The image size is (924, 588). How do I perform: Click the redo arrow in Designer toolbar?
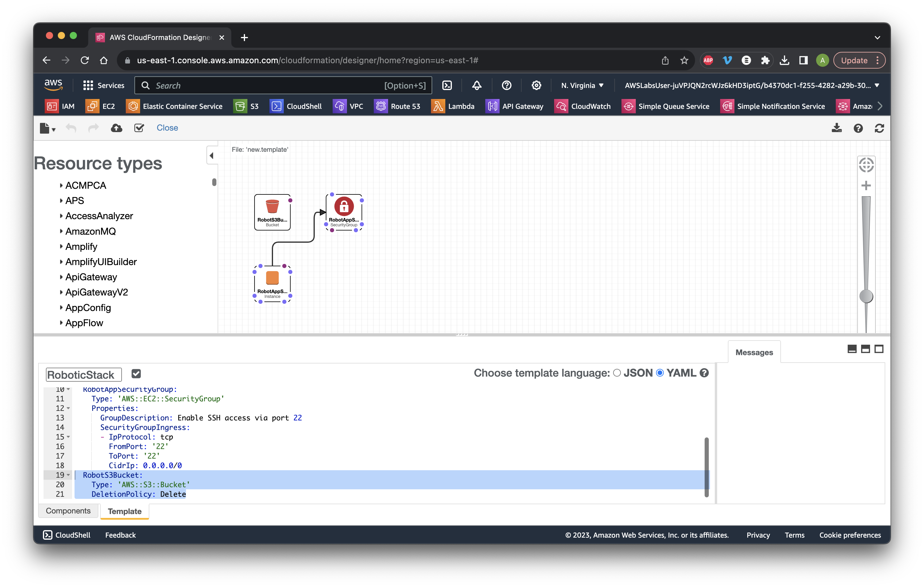[93, 128]
